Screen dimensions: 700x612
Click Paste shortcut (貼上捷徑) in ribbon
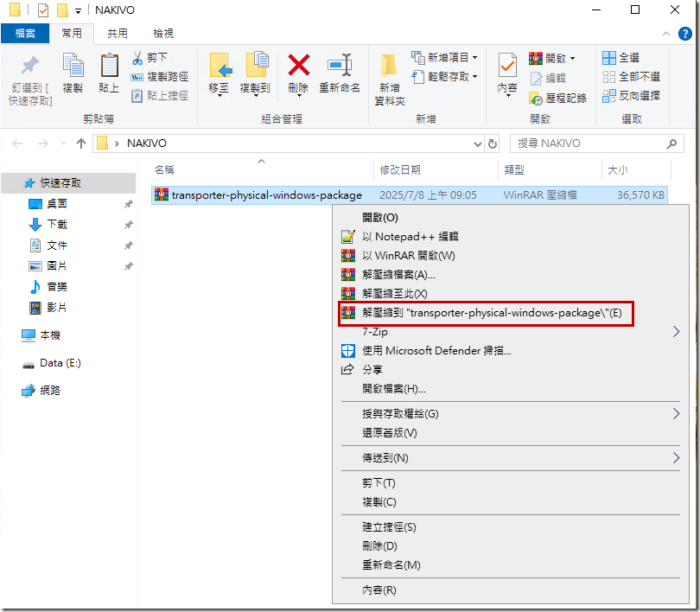159,96
